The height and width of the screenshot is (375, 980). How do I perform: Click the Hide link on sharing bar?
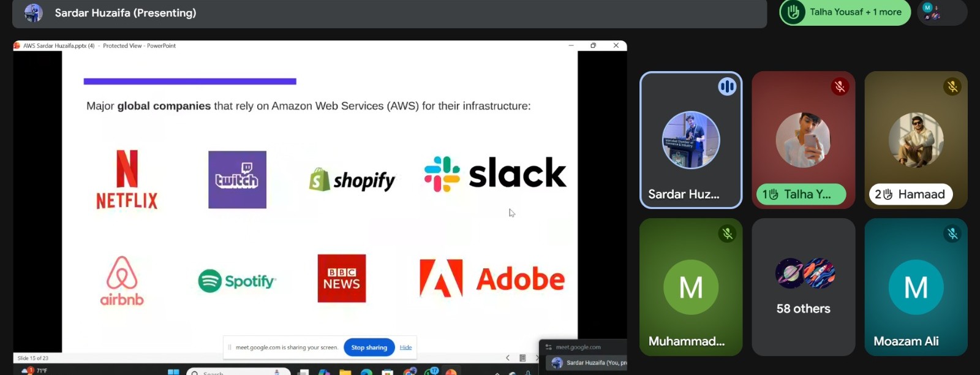coord(405,347)
